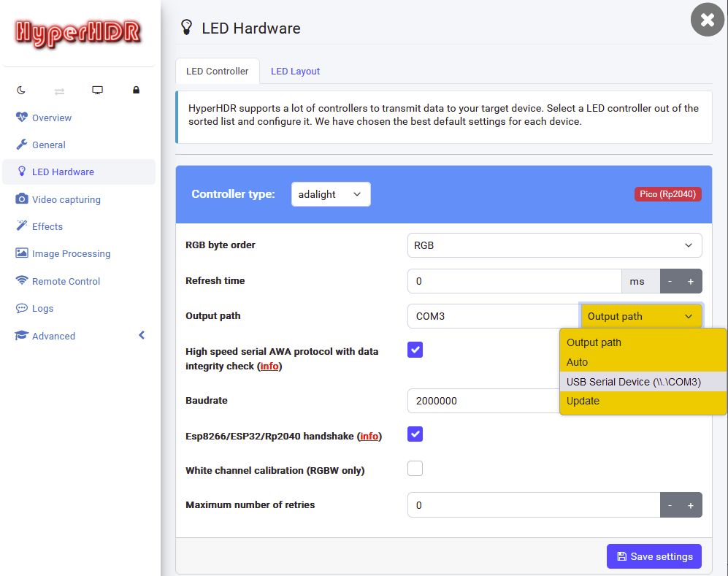The image size is (728, 576).
Task: Click the Refresh time input field
Action: pos(515,281)
